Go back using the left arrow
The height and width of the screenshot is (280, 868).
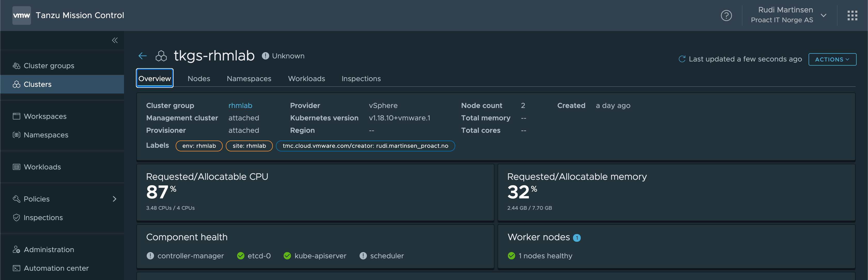click(143, 56)
